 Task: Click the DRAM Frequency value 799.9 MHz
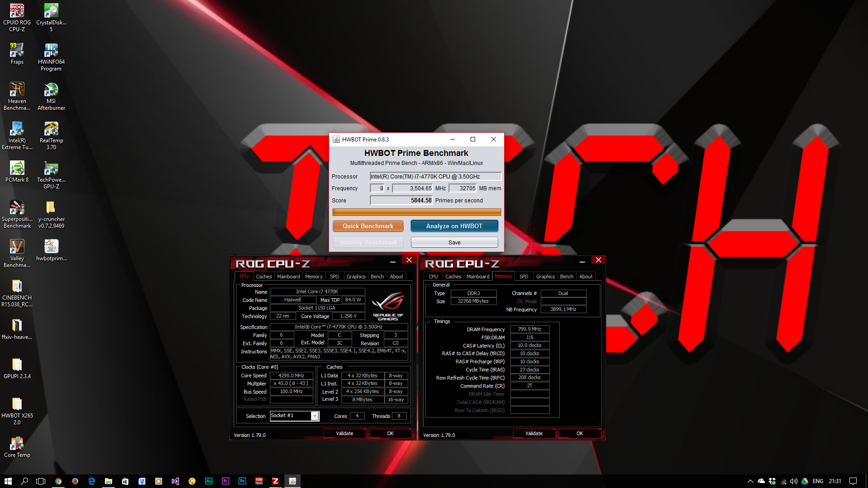529,329
